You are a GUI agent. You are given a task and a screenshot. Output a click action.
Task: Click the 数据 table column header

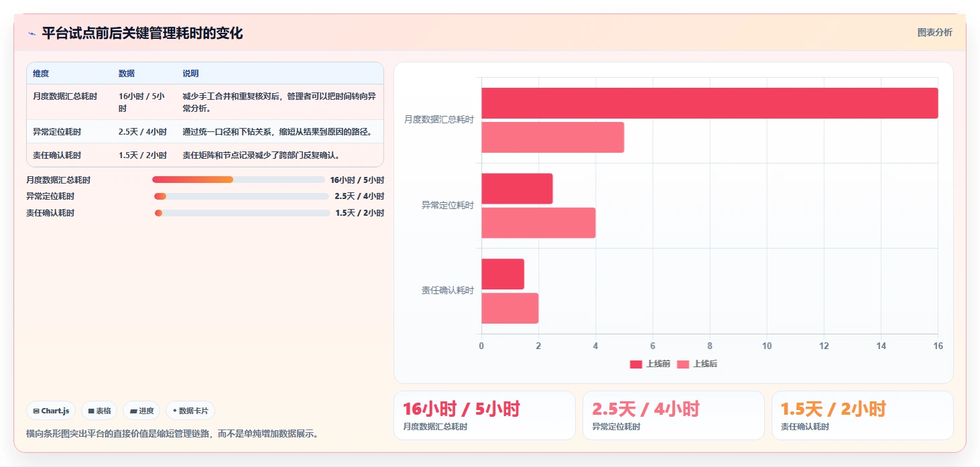coord(127,74)
